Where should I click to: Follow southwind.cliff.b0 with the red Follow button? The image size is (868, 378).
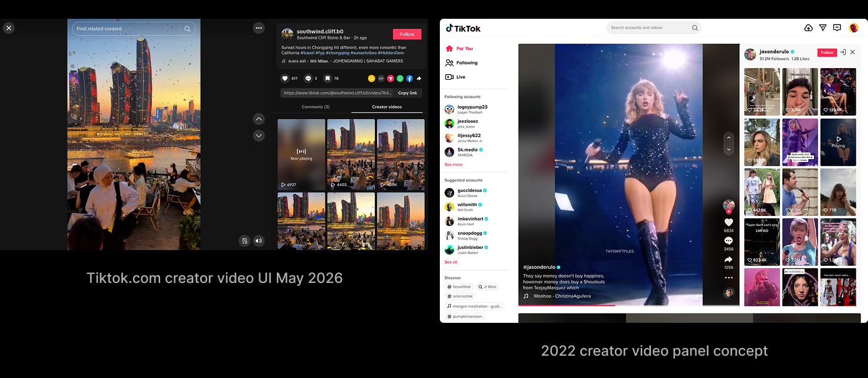click(407, 34)
